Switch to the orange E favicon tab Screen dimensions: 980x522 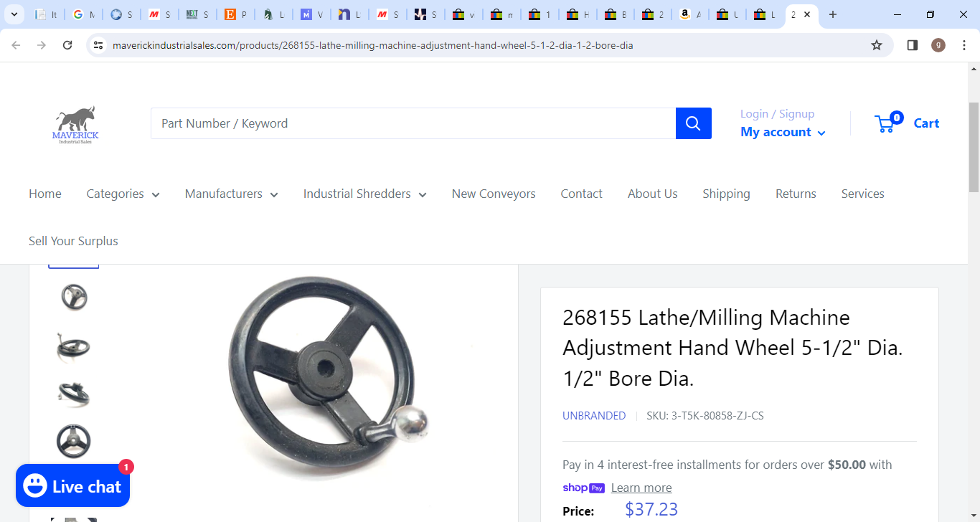[235, 14]
